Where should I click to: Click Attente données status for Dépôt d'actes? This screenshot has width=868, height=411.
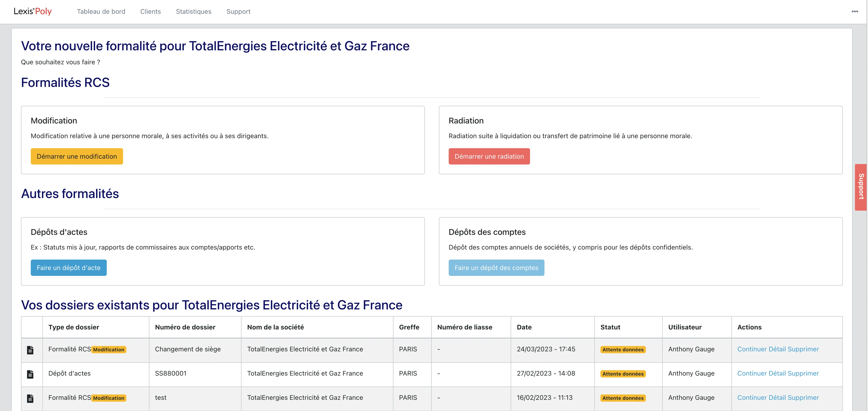623,374
